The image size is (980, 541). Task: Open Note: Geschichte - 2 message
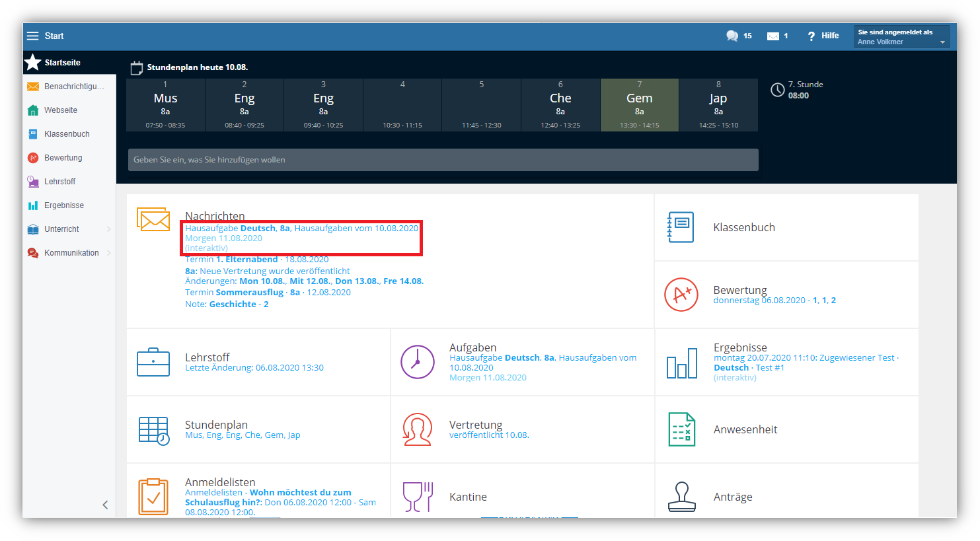pyautogui.click(x=227, y=305)
